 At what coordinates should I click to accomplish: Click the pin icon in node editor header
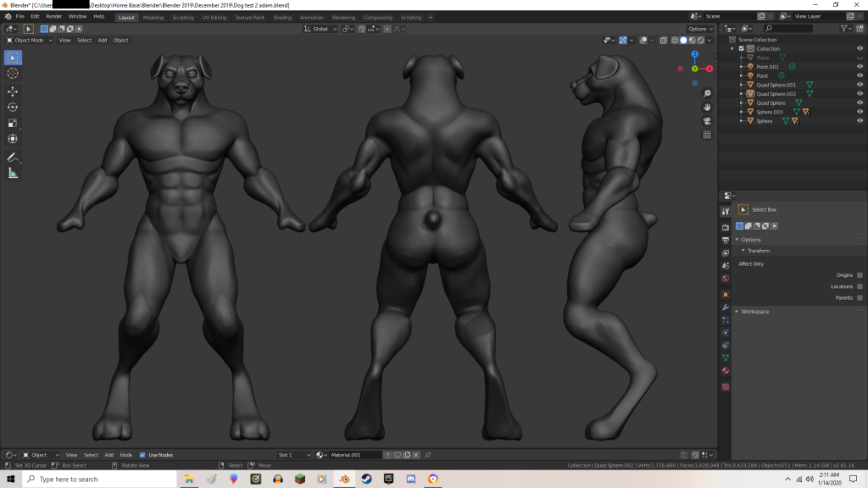(x=427, y=455)
